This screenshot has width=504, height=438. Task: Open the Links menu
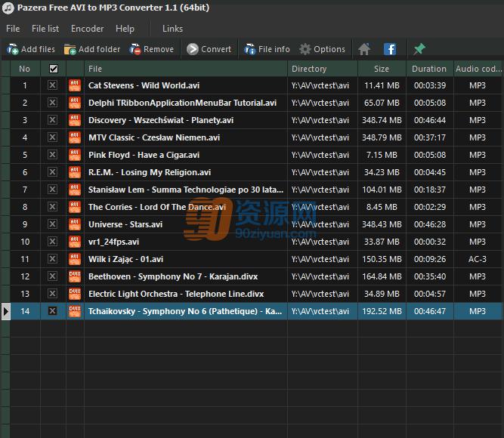click(x=172, y=29)
